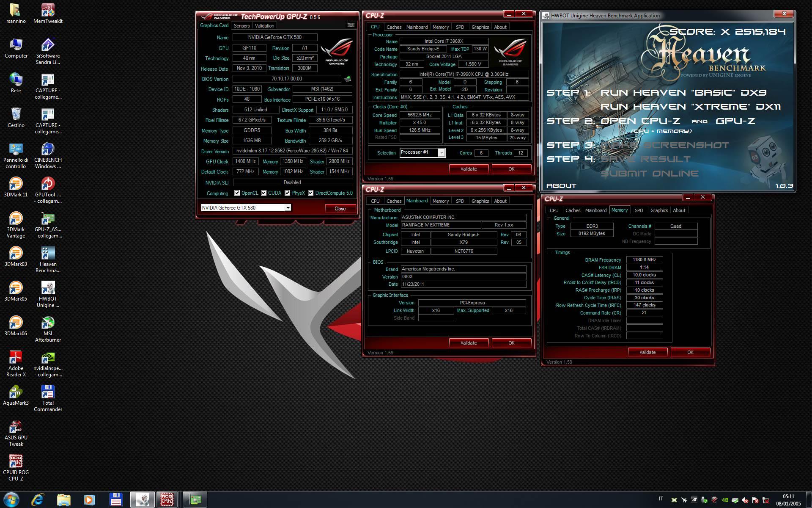Launch 3DMark Vantage desktop shortcut
Screen dimensions: 812x508
pos(16,225)
